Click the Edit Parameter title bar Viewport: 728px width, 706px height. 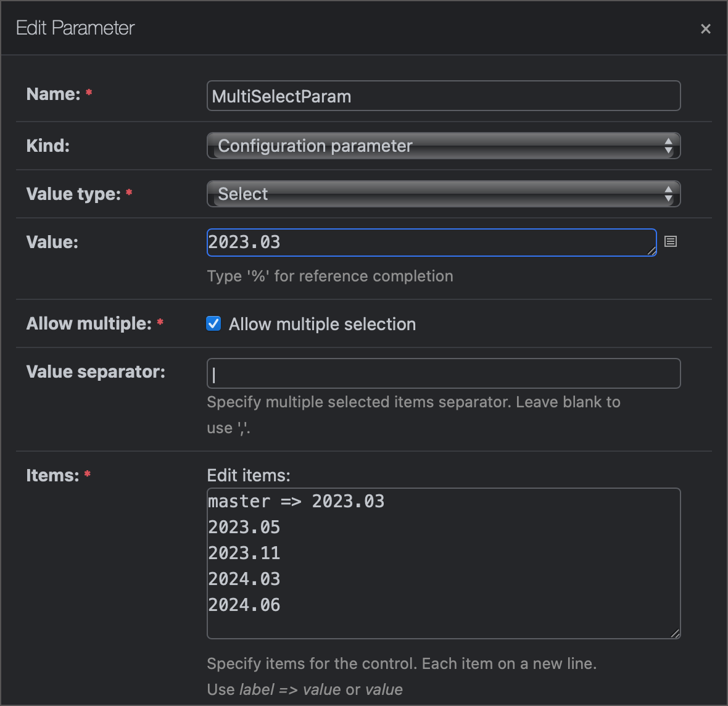click(75, 28)
